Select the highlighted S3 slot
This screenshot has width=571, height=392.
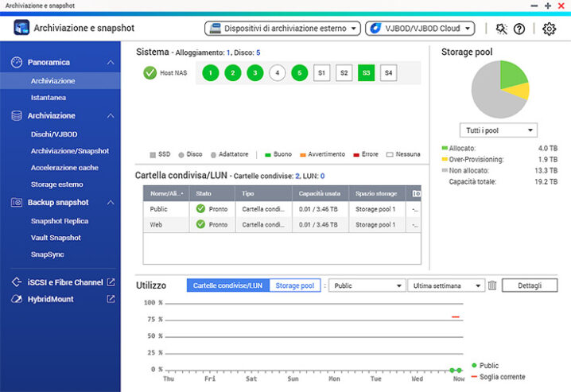366,73
